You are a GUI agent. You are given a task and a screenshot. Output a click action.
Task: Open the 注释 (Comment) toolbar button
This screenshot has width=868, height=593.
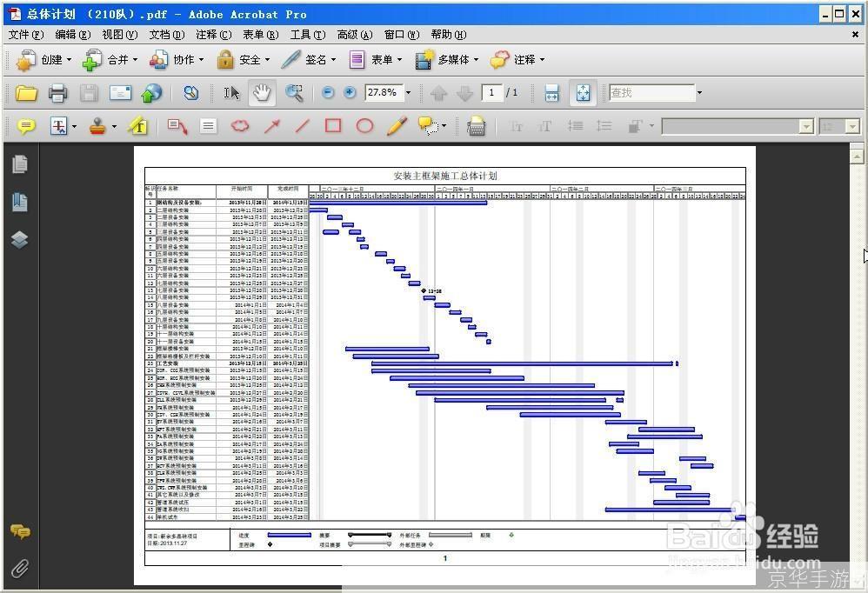[517, 59]
